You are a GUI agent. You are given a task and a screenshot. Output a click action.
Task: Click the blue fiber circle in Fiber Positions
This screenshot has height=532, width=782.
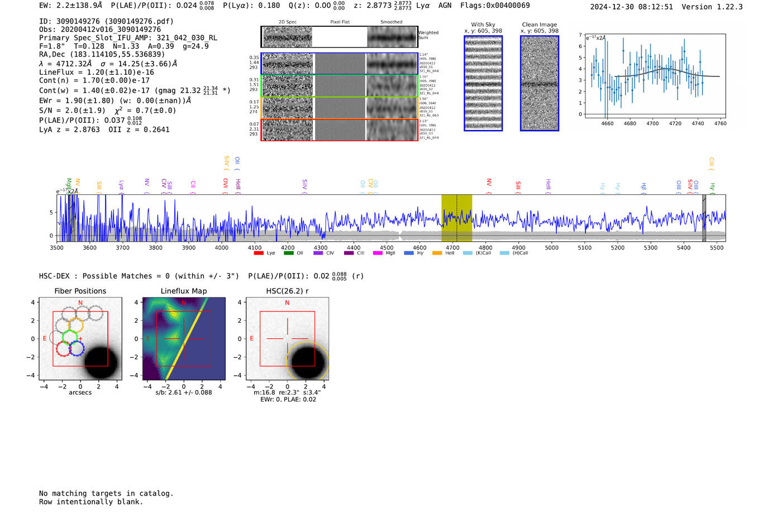coord(77,349)
